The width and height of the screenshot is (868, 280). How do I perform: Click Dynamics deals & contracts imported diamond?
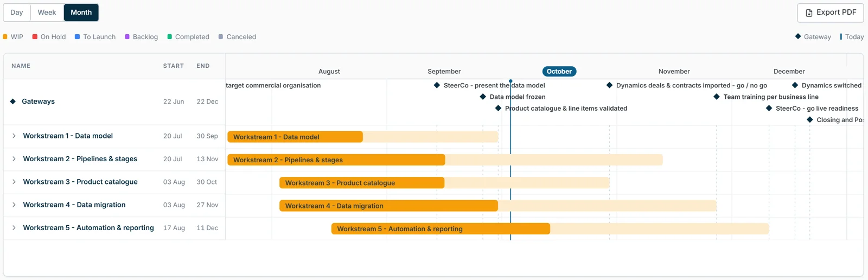609,85
